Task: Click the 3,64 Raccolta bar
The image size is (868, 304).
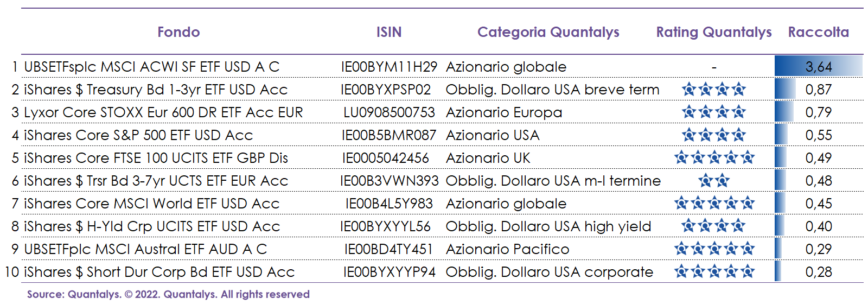Action: 818,67
